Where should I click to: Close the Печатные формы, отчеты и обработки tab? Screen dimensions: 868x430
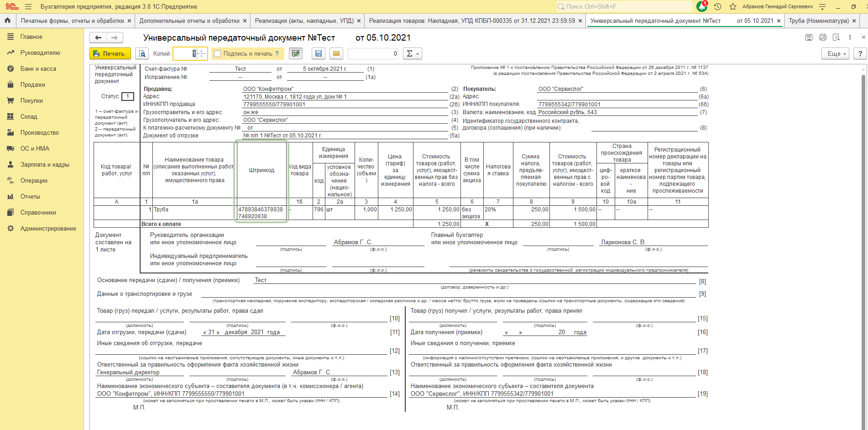coord(129,21)
